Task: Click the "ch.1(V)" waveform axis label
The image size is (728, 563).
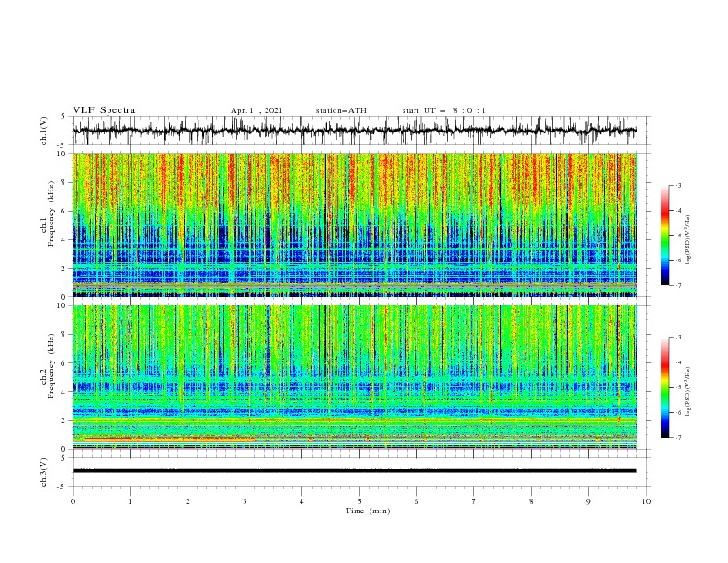Action: tap(44, 131)
